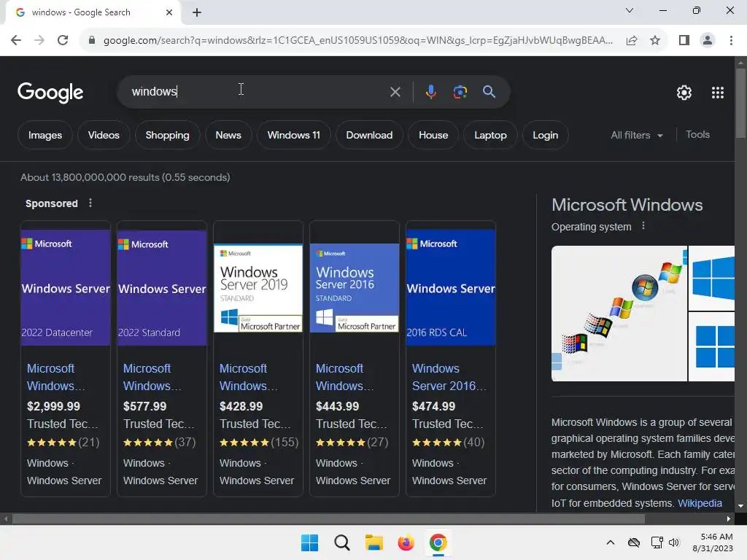This screenshot has height=560, width=747.
Task: Clear the search box with the X icon
Action: pyautogui.click(x=395, y=92)
